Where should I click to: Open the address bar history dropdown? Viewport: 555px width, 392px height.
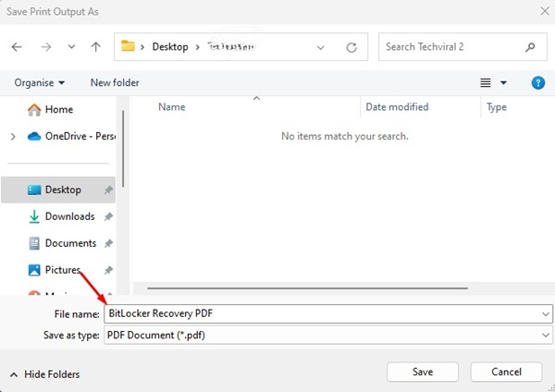[x=321, y=47]
